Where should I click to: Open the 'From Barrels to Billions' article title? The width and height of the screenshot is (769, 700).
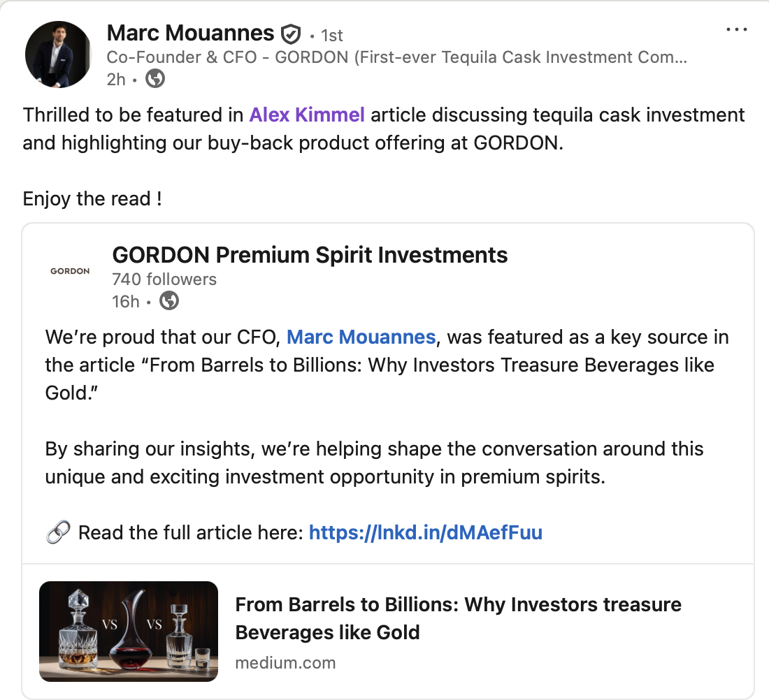458,618
